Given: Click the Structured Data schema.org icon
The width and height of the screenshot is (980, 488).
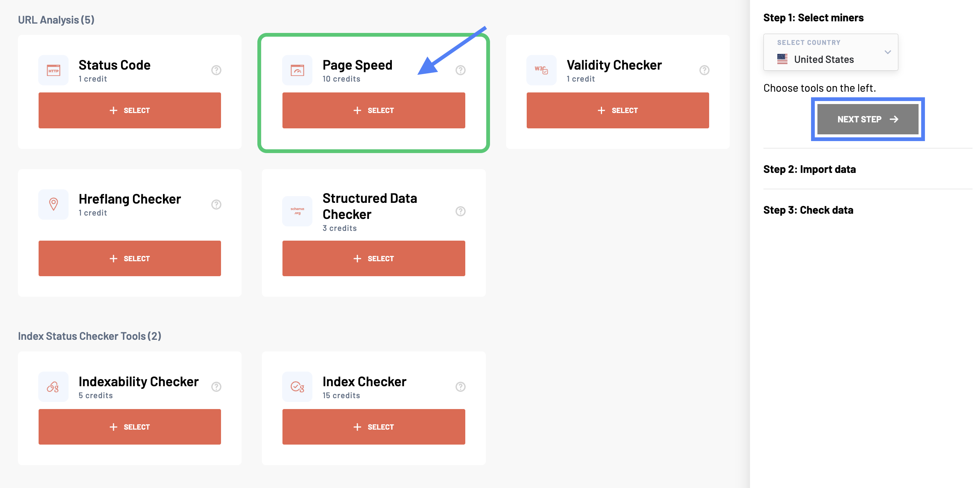Looking at the screenshot, I should click(297, 211).
